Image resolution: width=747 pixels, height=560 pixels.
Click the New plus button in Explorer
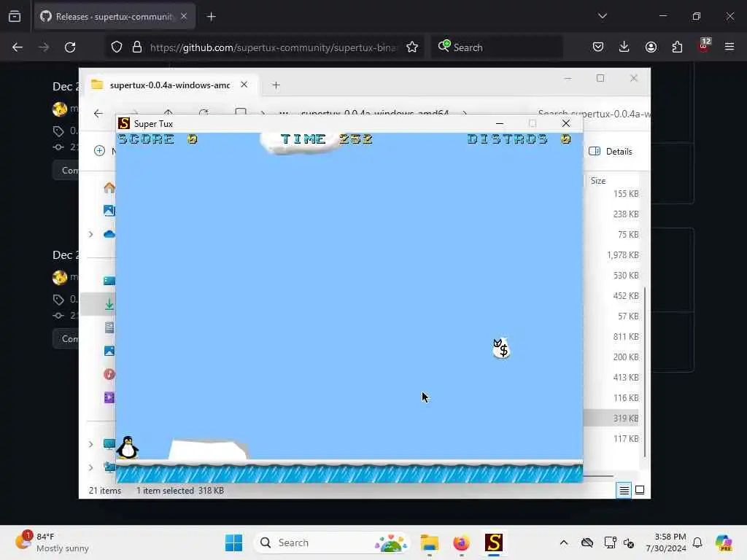tap(99, 151)
